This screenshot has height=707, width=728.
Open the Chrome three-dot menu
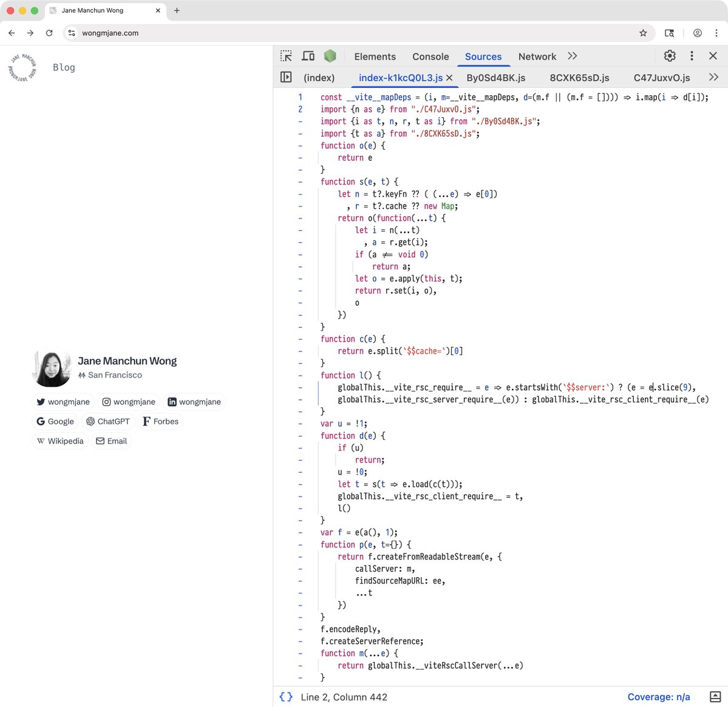click(x=716, y=33)
